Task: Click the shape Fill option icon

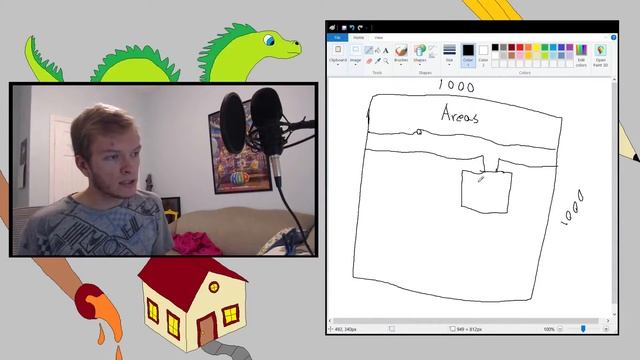Action: pos(432,56)
